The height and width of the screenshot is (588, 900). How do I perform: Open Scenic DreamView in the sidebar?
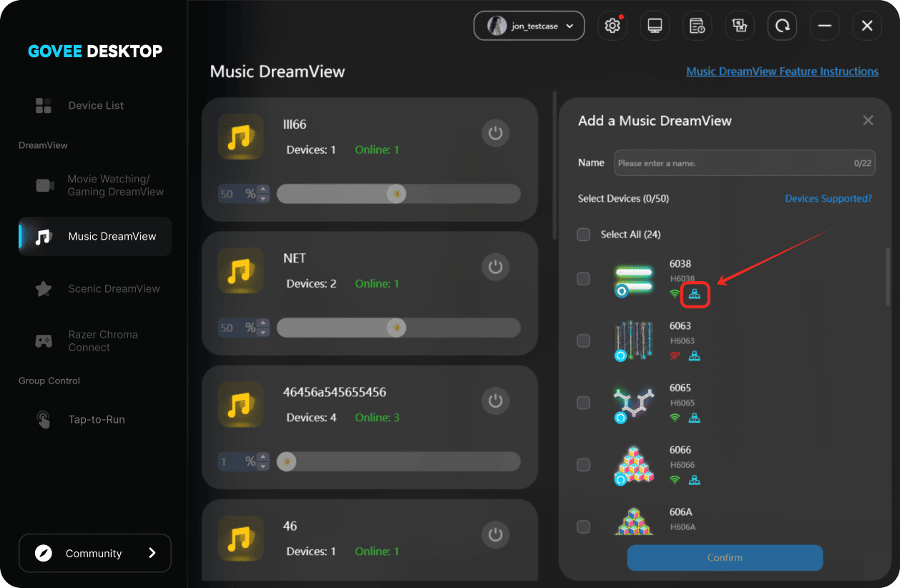tap(114, 289)
